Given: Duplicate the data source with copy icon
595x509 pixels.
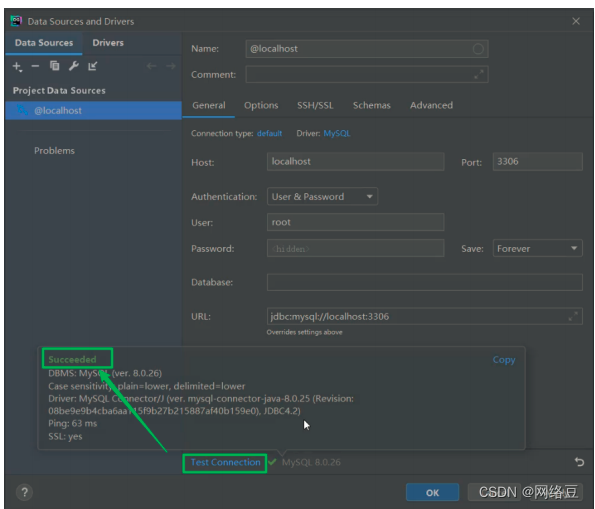Looking at the screenshot, I should point(54,66).
